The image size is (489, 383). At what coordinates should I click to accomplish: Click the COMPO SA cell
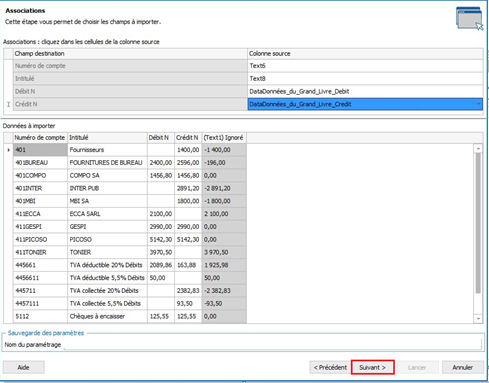click(107, 175)
